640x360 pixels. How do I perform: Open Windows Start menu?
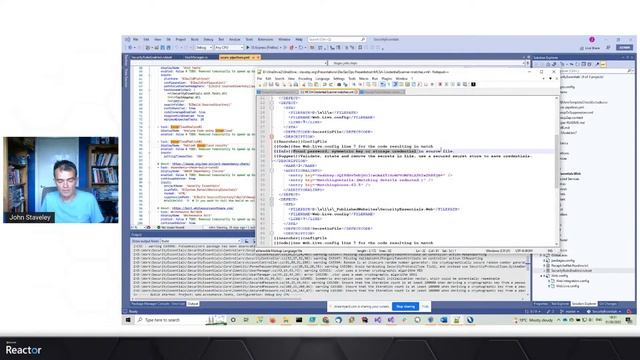[x=128, y=320]
